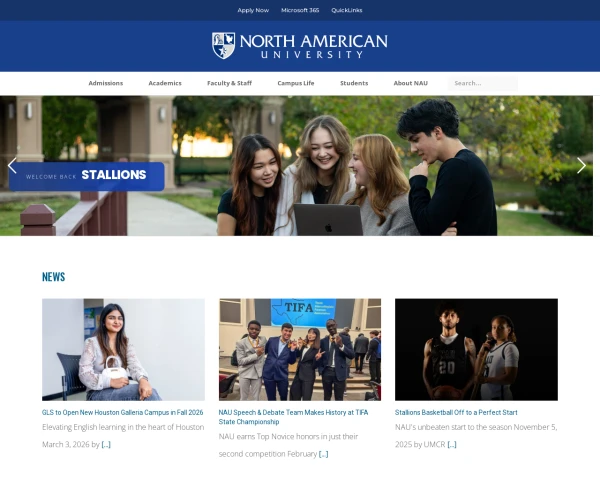Image resolution: width=600 pixels, height=480 pixels.
Task: Expand the Admissions menu
Action: click(105, 83)
